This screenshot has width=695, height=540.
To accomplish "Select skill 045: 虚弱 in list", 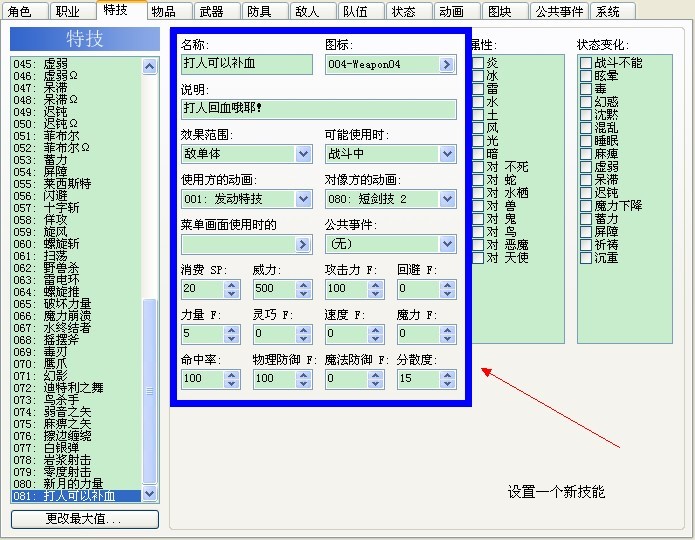I will 76,64.
